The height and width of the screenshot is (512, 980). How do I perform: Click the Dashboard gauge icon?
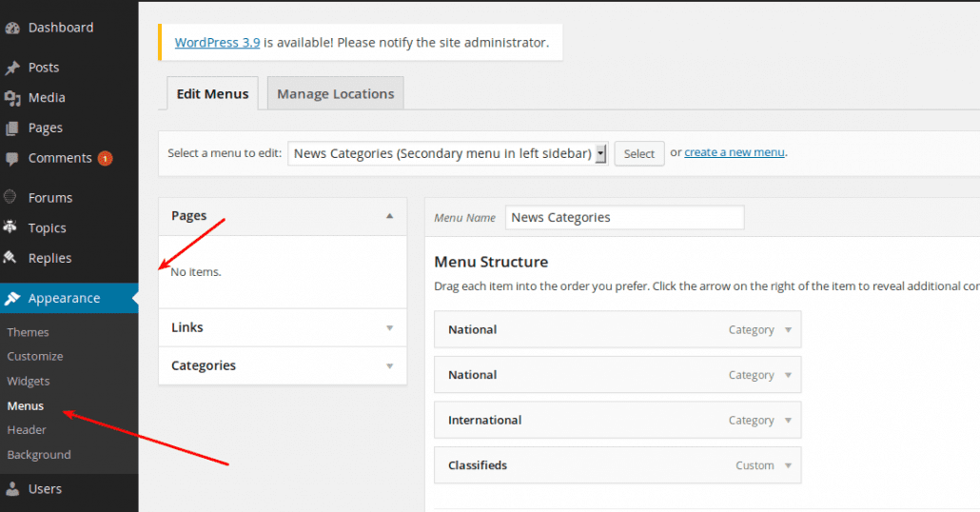coord(12,29)
